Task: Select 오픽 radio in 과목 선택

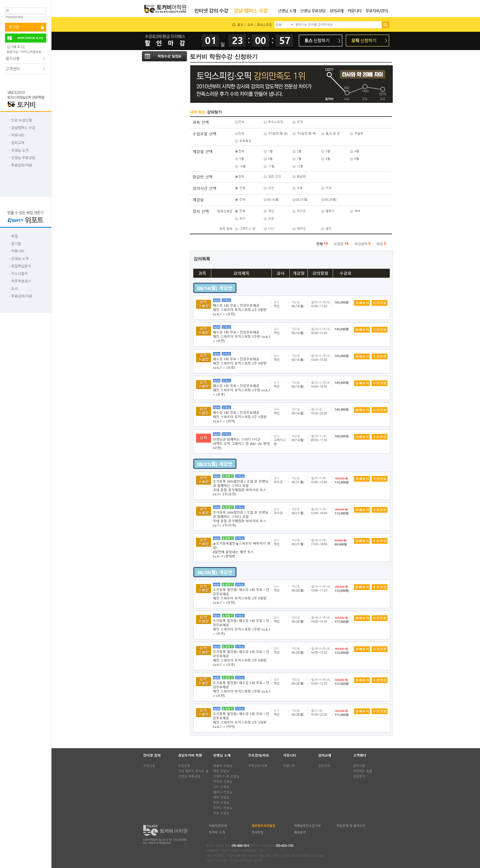Action: [294, 122]
